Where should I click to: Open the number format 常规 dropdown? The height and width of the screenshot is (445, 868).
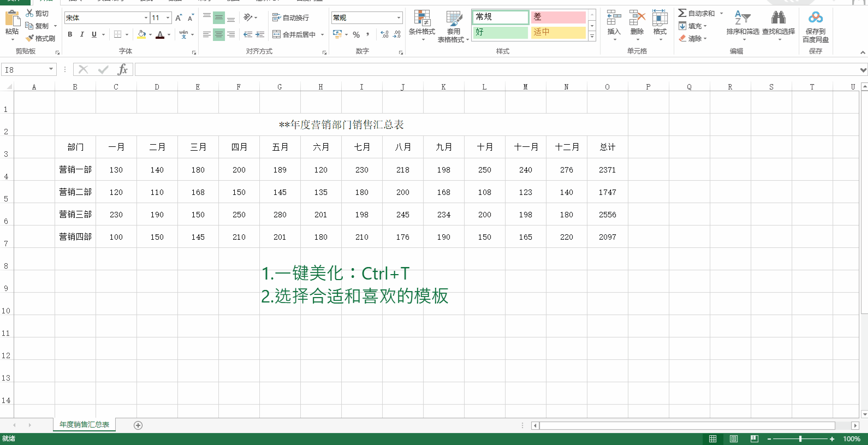pyautogui.click(x=399, y=18)
